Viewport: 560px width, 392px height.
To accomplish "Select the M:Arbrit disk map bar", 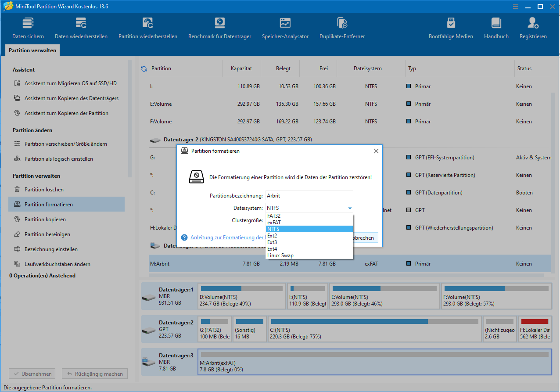I will (x=375, y=362).
